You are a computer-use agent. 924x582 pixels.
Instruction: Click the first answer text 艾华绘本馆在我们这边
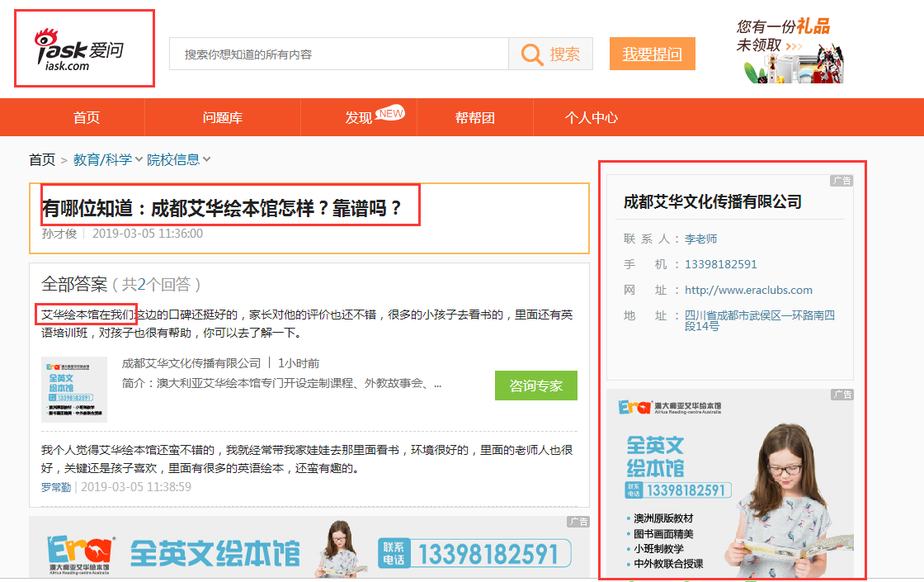pos(307,324)
